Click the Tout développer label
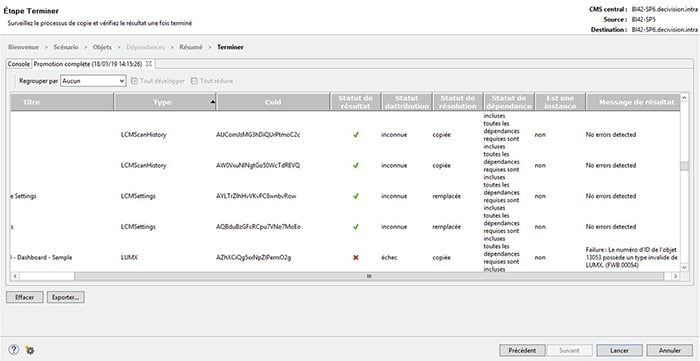This screenshot has height=361, width=700. 162,81
